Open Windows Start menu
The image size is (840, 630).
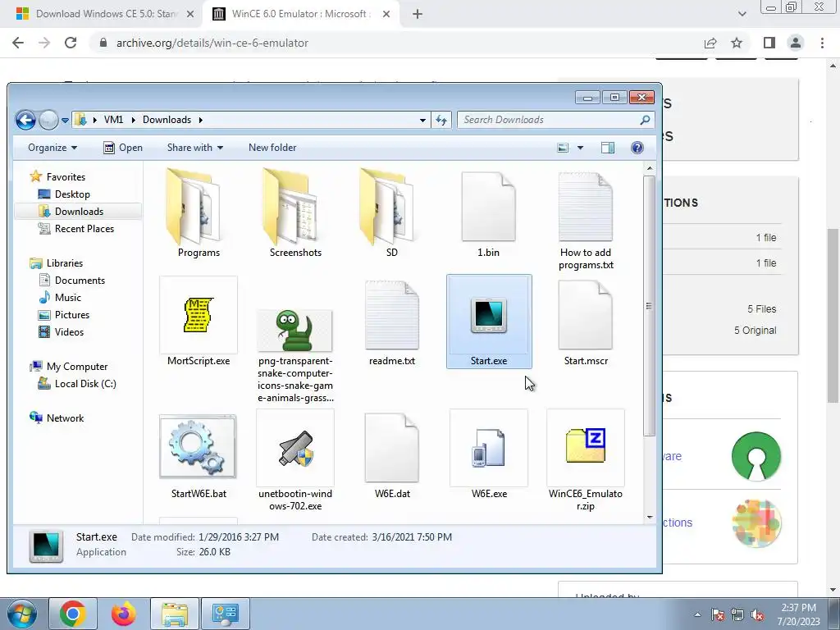(x=21, y=614)
